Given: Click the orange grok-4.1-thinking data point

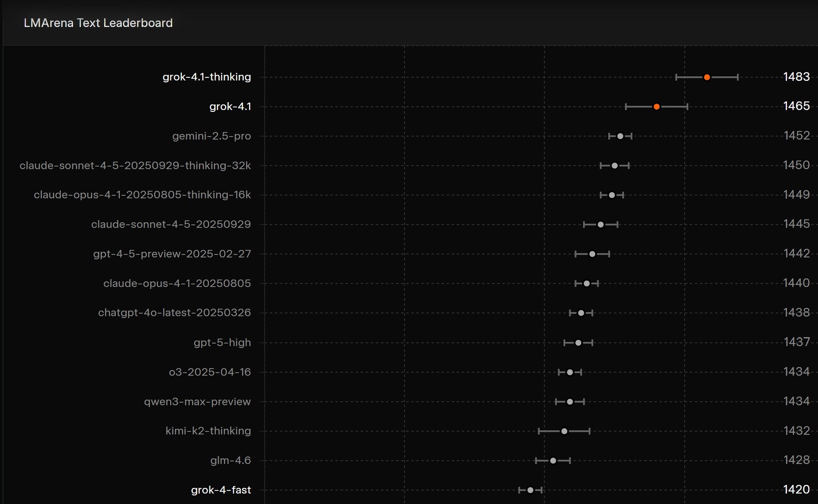Looking at the screenshot, I should (707, 77).
